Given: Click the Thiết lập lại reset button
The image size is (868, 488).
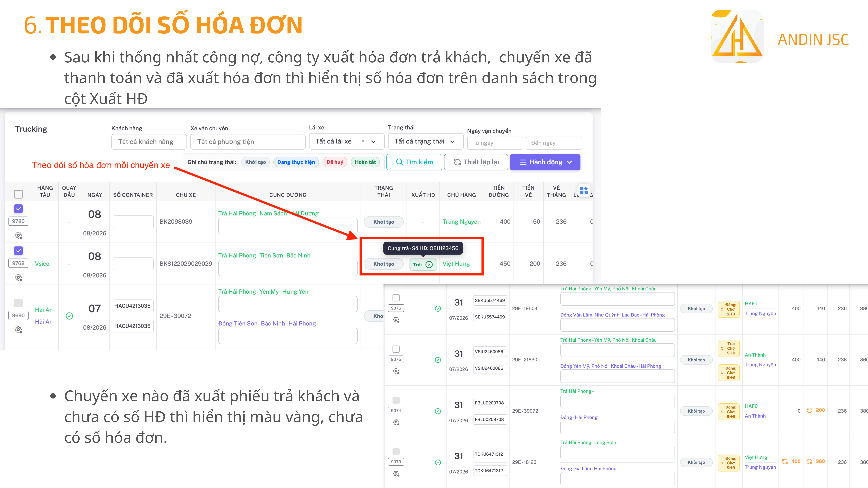Looking at the screenshot, I should click(x=476, y=162).
